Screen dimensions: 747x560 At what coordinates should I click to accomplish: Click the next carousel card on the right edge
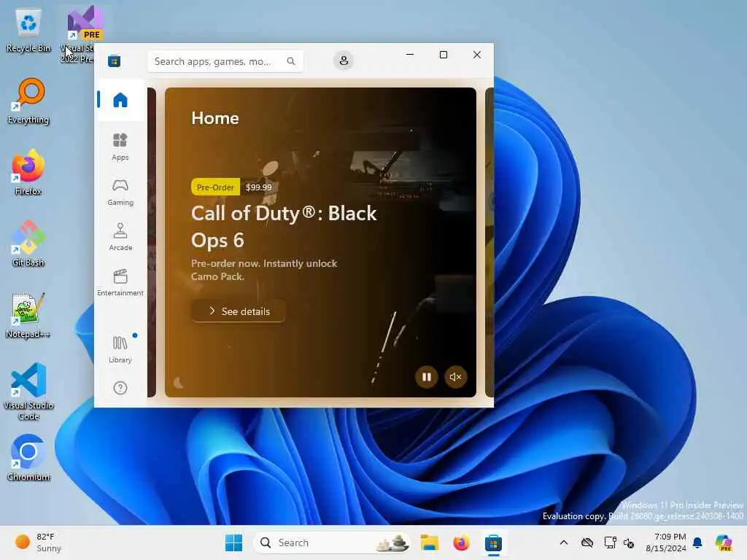(489, 242)
